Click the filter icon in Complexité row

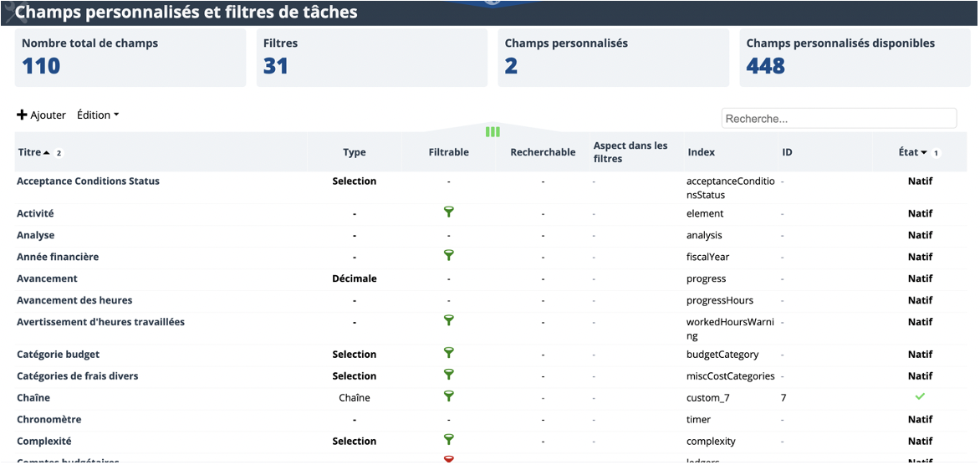tap(448, 439)
